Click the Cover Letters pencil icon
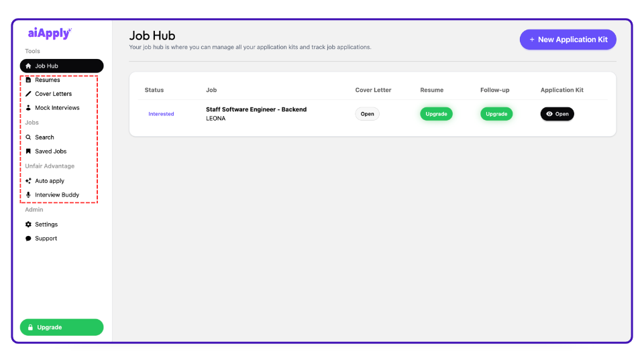Screen dimensions: 644x362 [x=28, y=94]
